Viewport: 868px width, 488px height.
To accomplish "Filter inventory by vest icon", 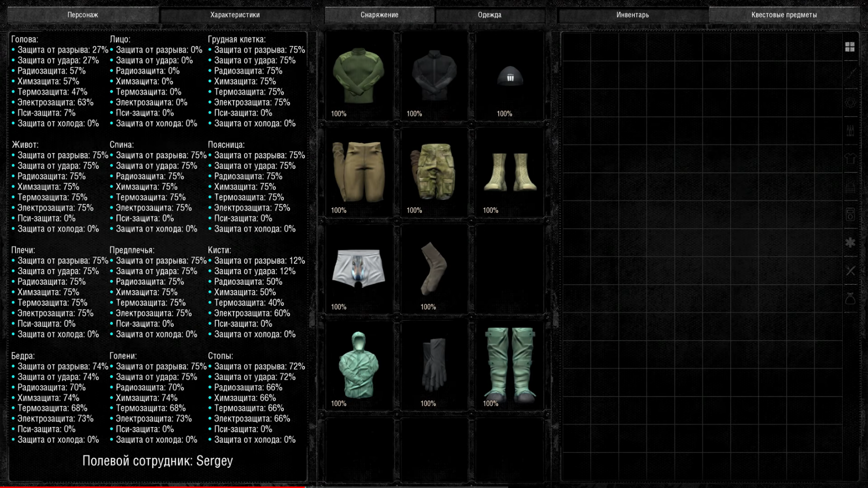I will coord(850,186).
